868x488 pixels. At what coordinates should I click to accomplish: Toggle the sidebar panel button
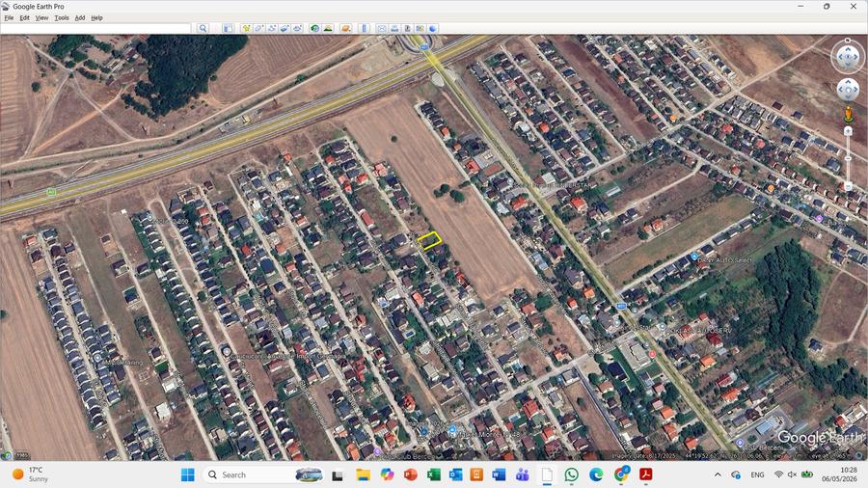pyautogui.click(x=228, y=28)
